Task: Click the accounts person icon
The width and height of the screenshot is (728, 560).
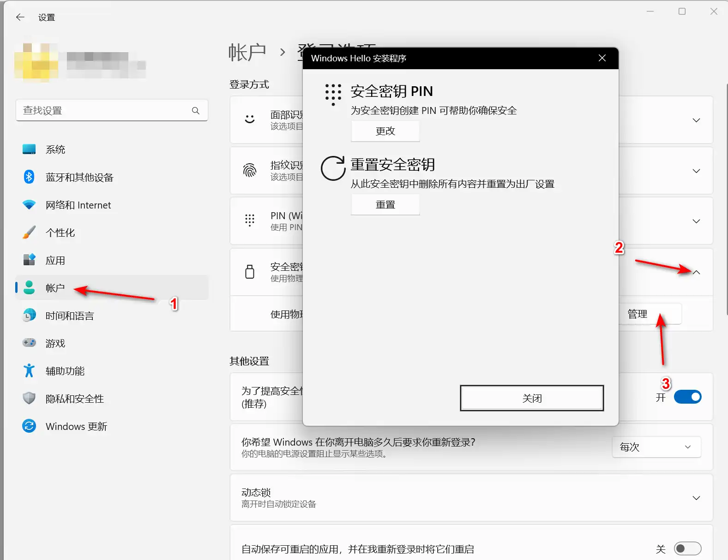Action: [x=29, y=287]
